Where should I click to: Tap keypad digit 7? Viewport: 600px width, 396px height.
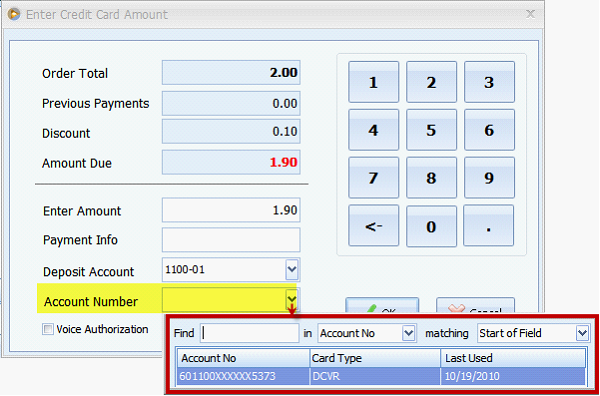click(x=373, y=178)
